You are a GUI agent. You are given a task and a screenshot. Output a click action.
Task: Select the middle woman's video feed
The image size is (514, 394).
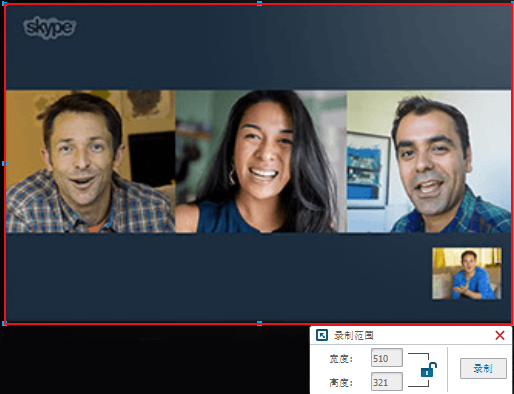(x=261, y=161)
